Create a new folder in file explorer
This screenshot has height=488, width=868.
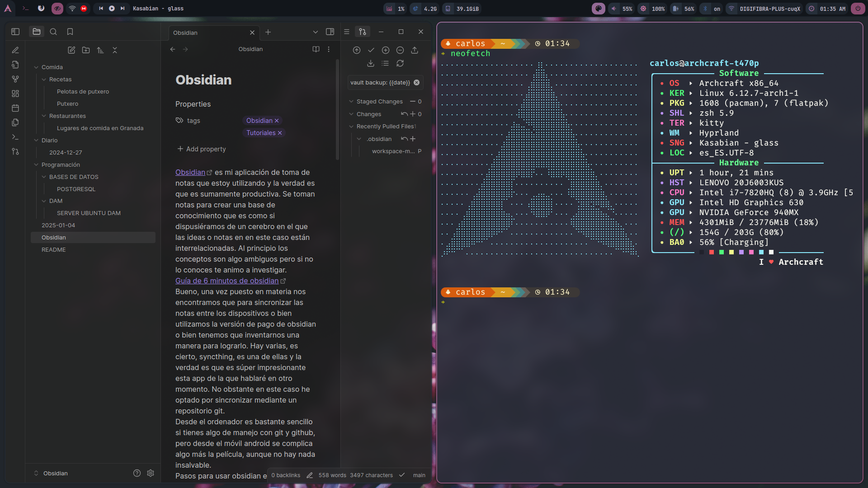point(86,50)
